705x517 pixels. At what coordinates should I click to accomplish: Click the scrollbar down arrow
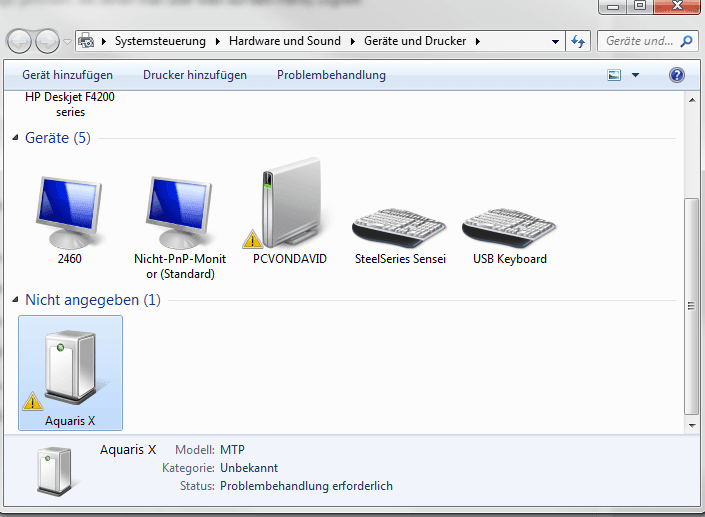692,425
